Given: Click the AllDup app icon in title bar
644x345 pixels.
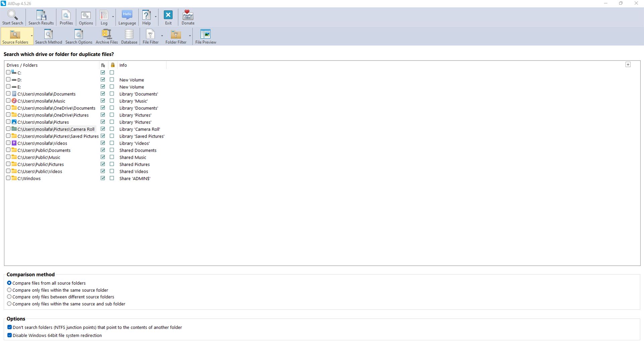Looking at the screenshot, I should (3, 3).
